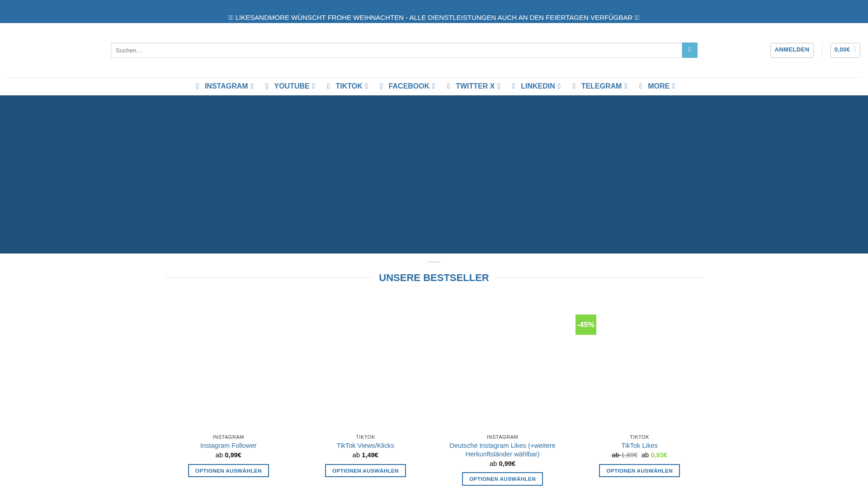
Task: Click the Instagram Follower price ab 0,99€
Action: pyautogui.click(x=228, y=455)
